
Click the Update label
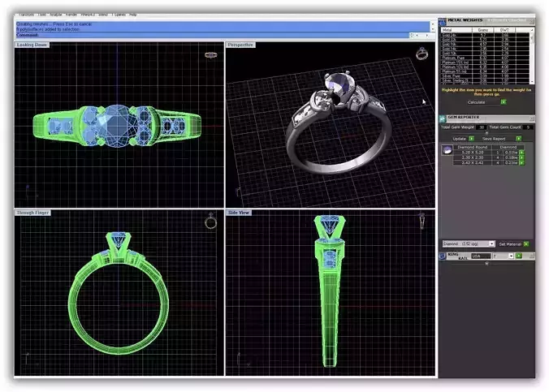coord(460,139)
